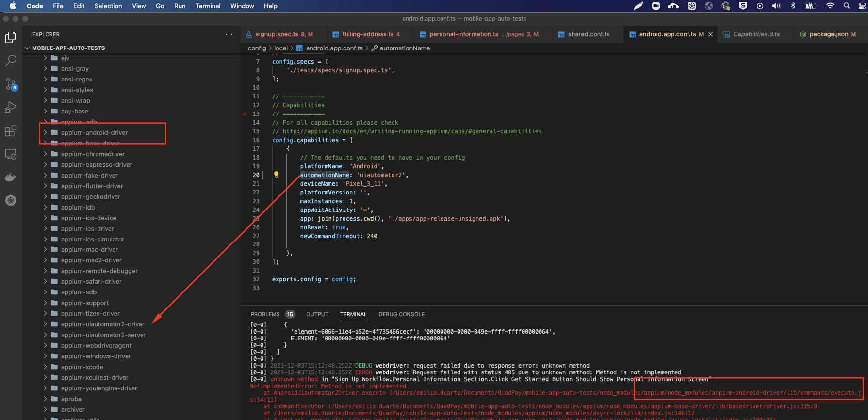Open Remote Explorer view icon
868x420 pixels.
11,154
